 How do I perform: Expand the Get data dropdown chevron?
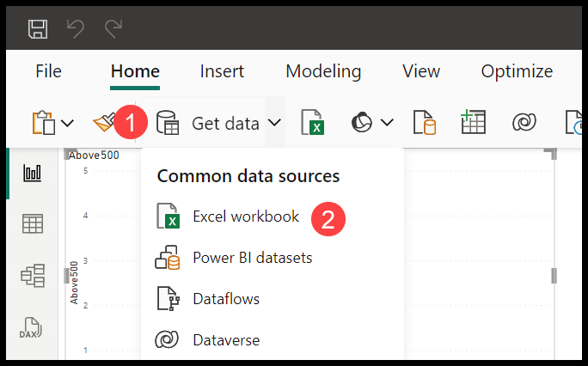click(x=274, y=122)
